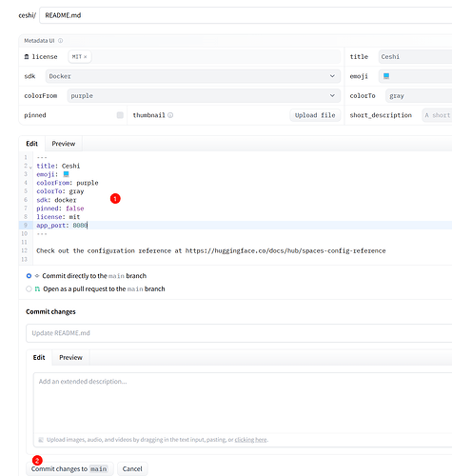
Task: Click the 'Commit changes' heading
Action: click(x=50, y=311)
